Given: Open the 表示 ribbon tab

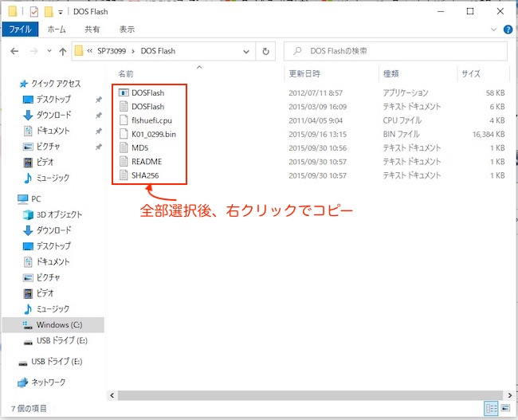Looking at the screenshot, I should [127, 29].
